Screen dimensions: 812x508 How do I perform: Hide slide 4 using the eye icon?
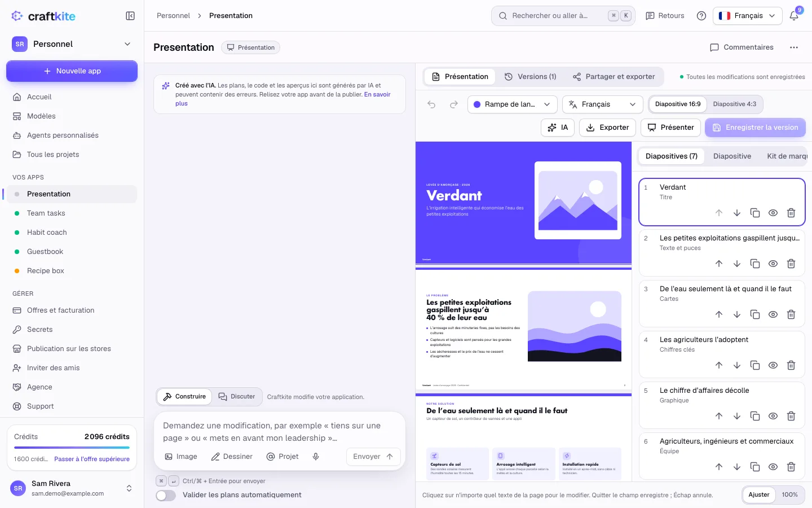[773, 365]
